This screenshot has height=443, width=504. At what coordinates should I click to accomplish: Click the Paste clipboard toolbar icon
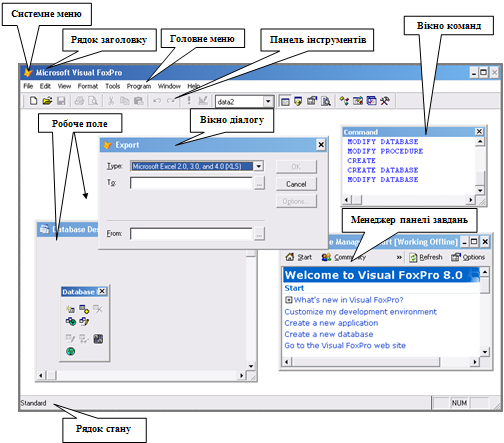tap(139, 101)
